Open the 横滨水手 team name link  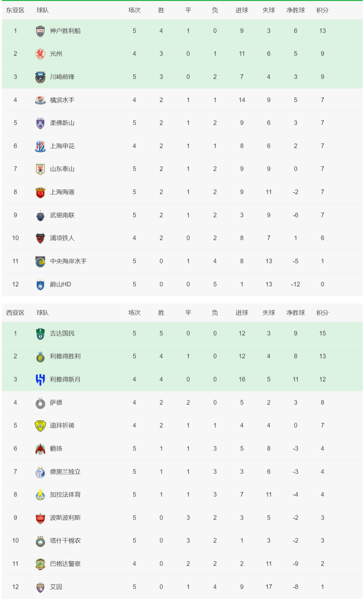(62, 100)
